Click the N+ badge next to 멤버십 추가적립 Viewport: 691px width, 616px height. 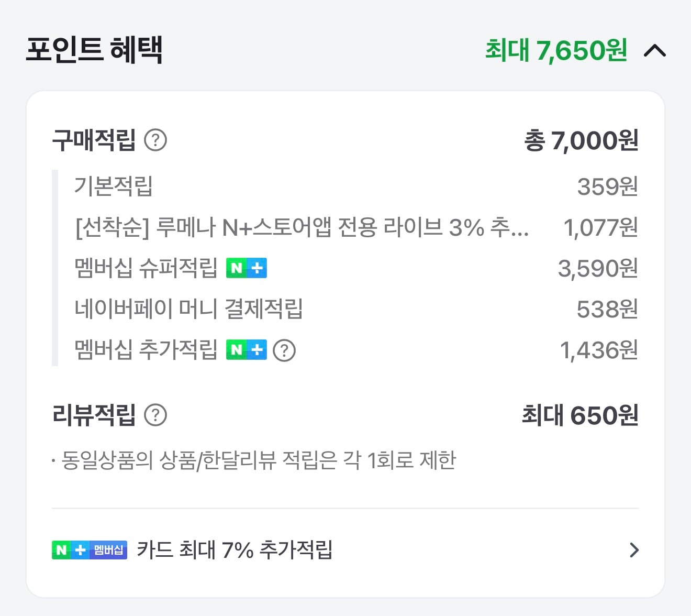click(247, 350)
